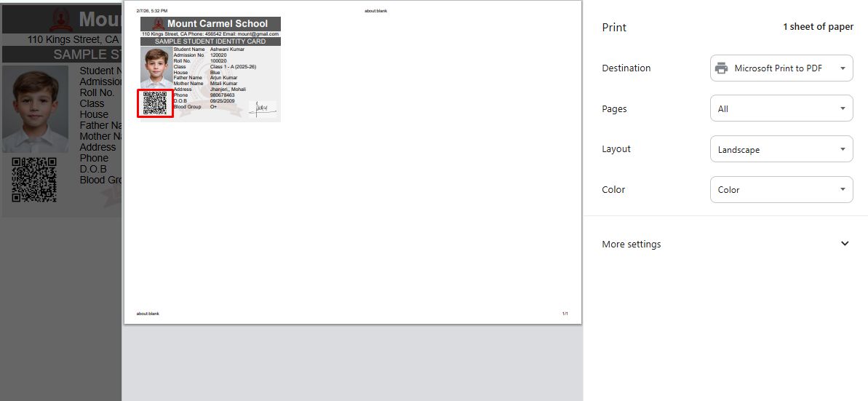Change the Layout dropdown from Landscape

[x=781, y=149]
